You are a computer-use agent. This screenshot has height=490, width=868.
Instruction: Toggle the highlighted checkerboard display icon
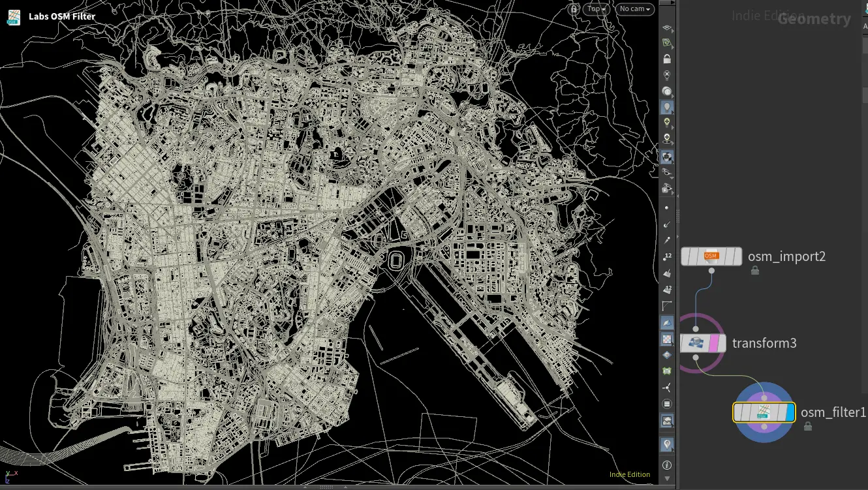[x=666, y=339]
